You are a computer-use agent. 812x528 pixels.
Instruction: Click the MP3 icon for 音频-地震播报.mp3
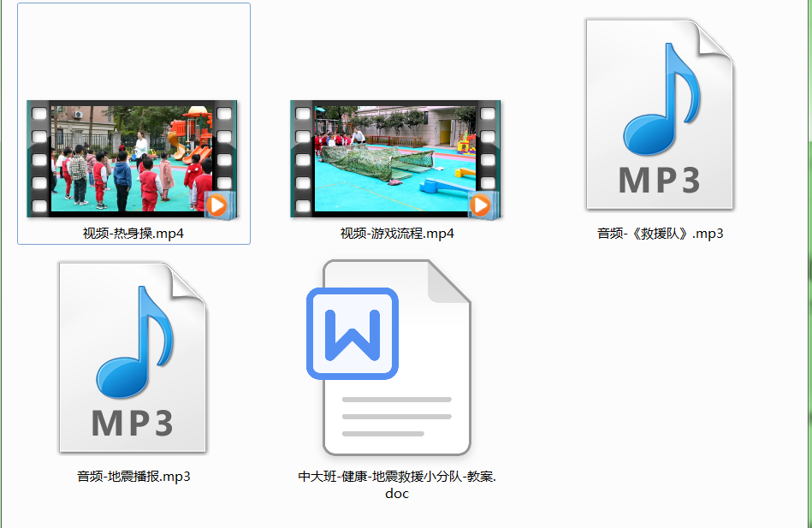coord(133,358)
